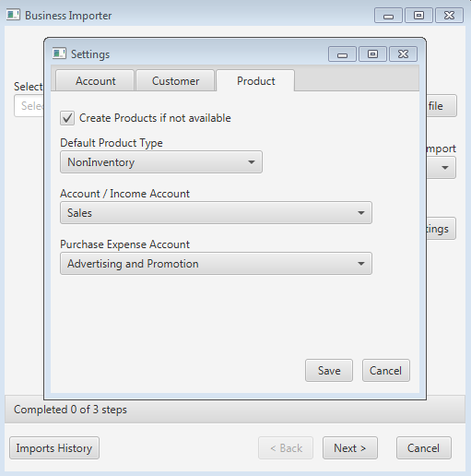This screenshot has height=476, width=471.
Task: Select the Product tab
Action: pos(255,80)
